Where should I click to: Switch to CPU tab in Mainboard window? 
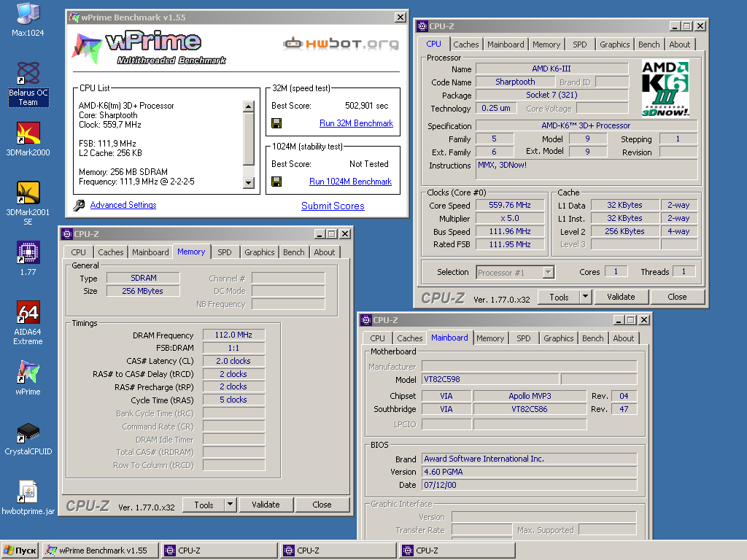(x=377, y=338)
